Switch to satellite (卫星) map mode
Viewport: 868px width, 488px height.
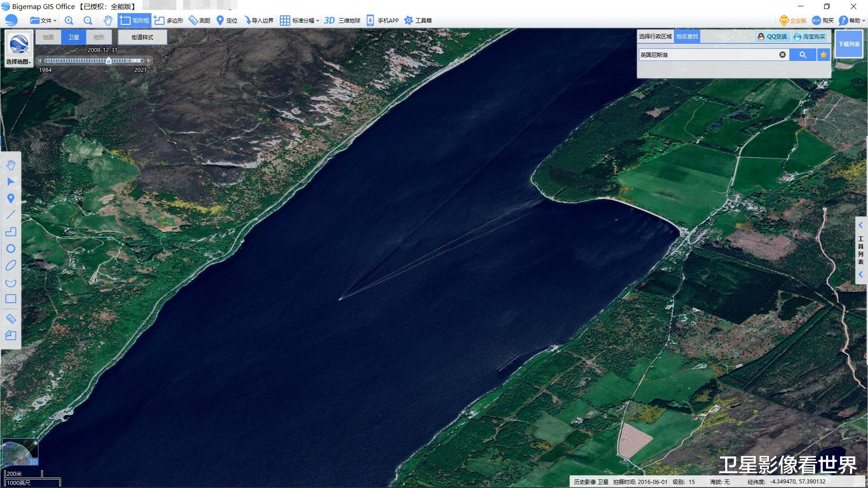[x=74, y=37]
